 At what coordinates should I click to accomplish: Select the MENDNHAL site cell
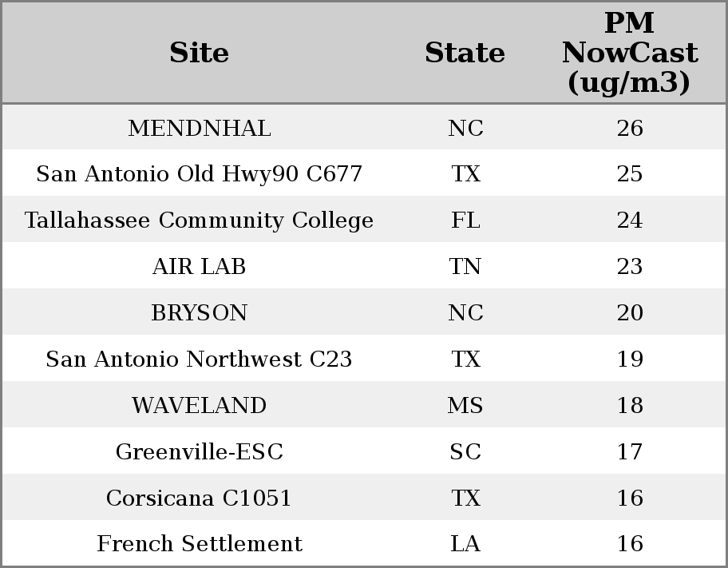pos(199,129)
